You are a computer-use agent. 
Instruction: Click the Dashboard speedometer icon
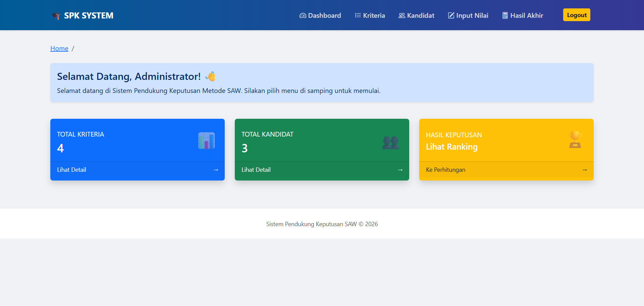(303, 15)
